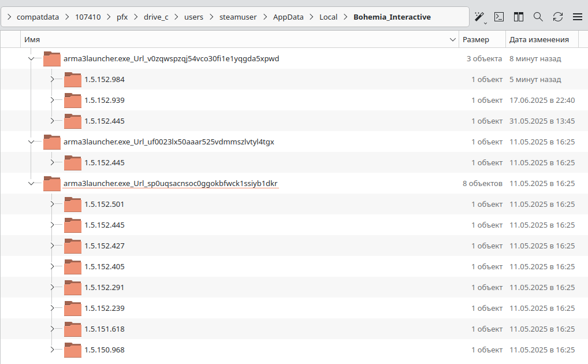The image size is (588, 364).
Task: Refresh the folder with reload icon
Action: click(x=558, y=17)
